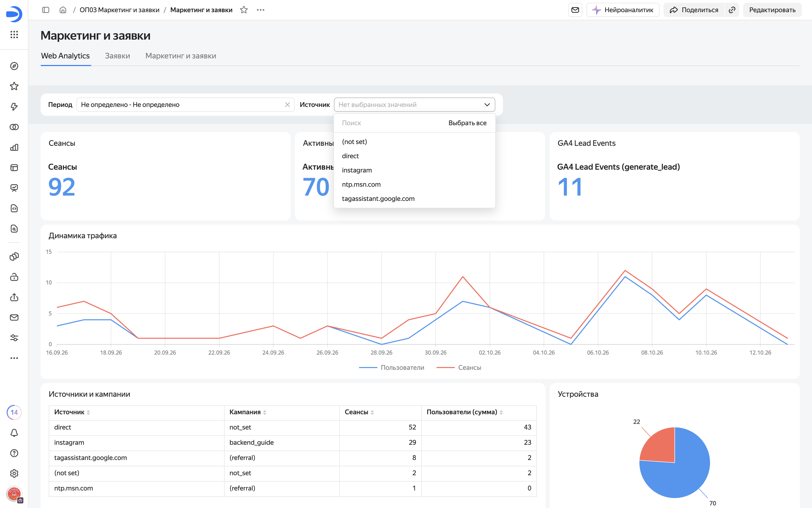Open favorites star in left sidebar
Image resolution: width=812 pixels, height=508 pixels.
pyautogui.click(x=14, y=86)
